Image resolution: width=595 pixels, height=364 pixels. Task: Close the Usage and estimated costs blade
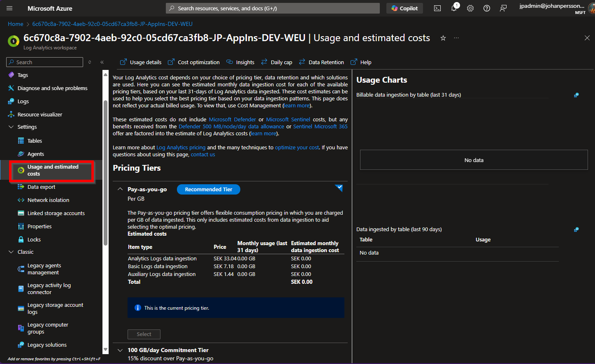click(587, 38)
